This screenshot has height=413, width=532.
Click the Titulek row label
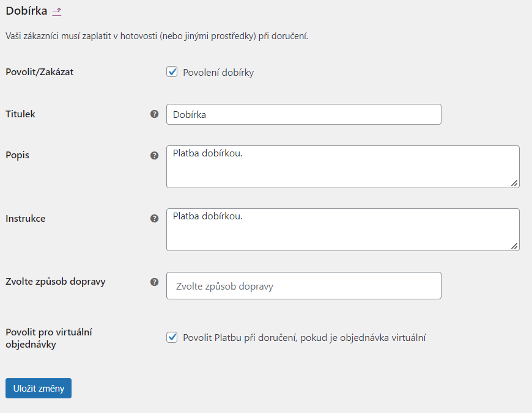(21, 114)
